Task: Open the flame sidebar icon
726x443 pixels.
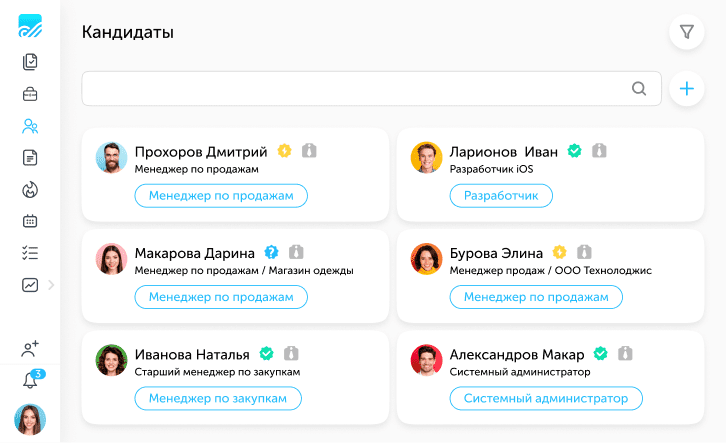Action: click(x=30, y=190)
